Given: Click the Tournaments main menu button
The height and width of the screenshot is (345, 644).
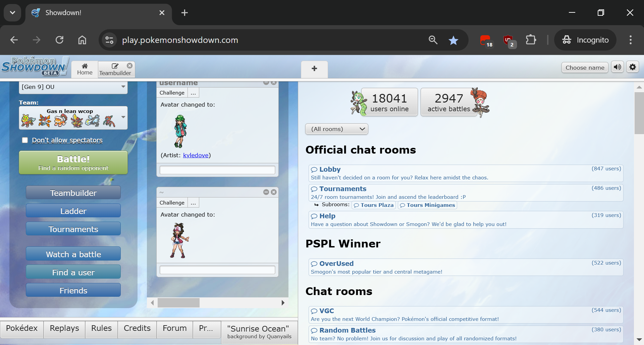Looking at the screenshot, I should pos(73,229).
